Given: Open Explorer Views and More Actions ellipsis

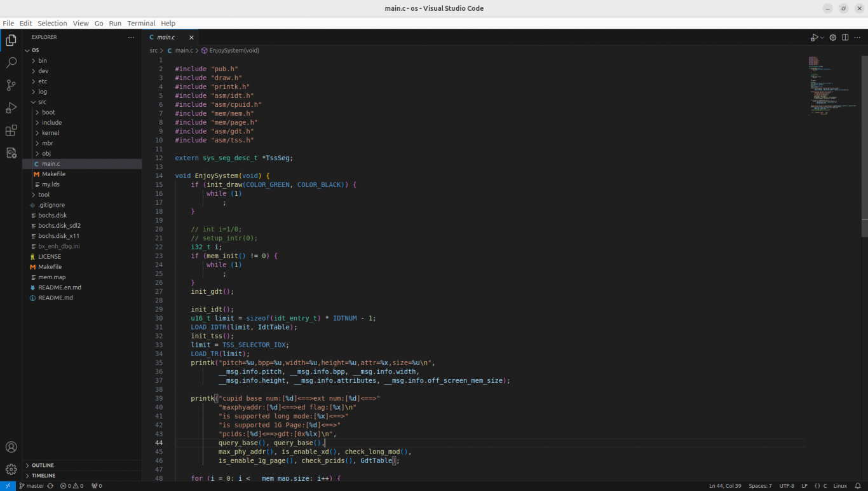Looking at the screenshot, I should [131, 38].
